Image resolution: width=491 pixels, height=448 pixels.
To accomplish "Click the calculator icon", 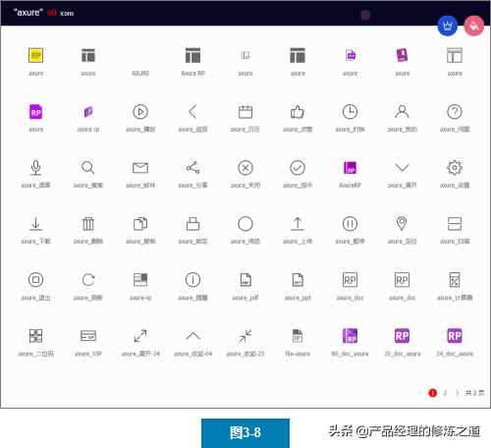I will point(455,280).
